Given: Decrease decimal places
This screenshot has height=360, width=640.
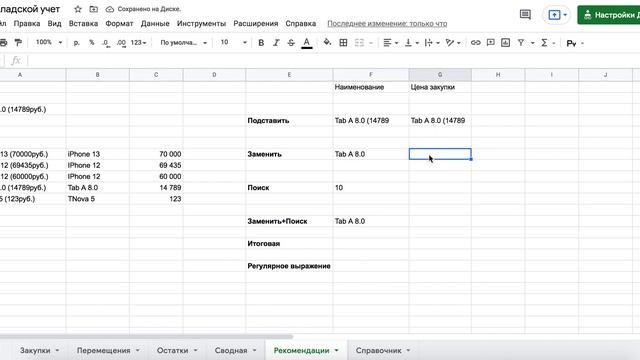Looking at the screenshot, I should 106,42.
